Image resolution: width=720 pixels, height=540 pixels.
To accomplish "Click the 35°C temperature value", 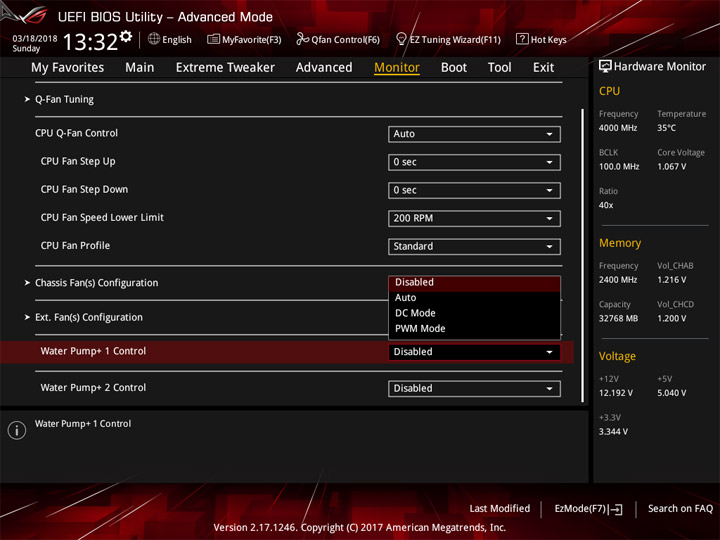I will tap(666, 128).
